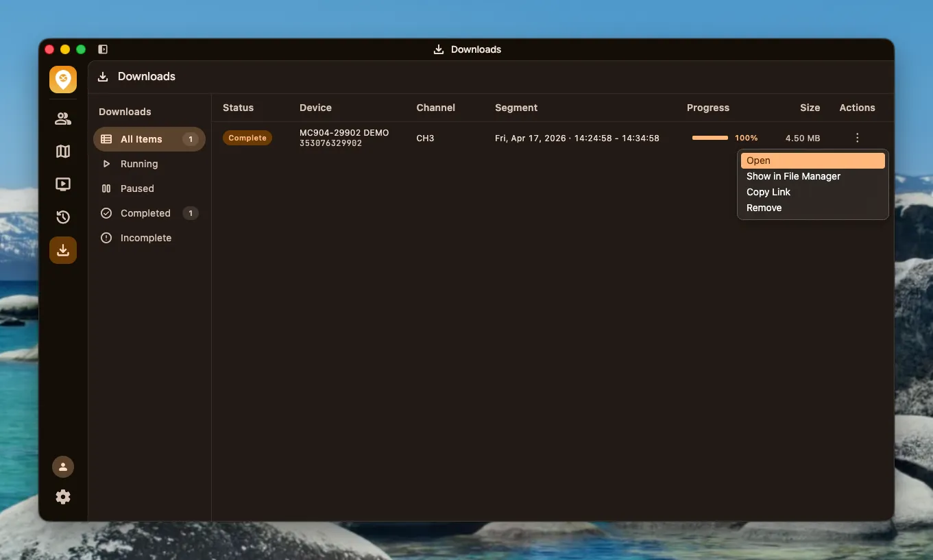Open the user account avatar icon
The image size is (933, 560).
(63, 467)
